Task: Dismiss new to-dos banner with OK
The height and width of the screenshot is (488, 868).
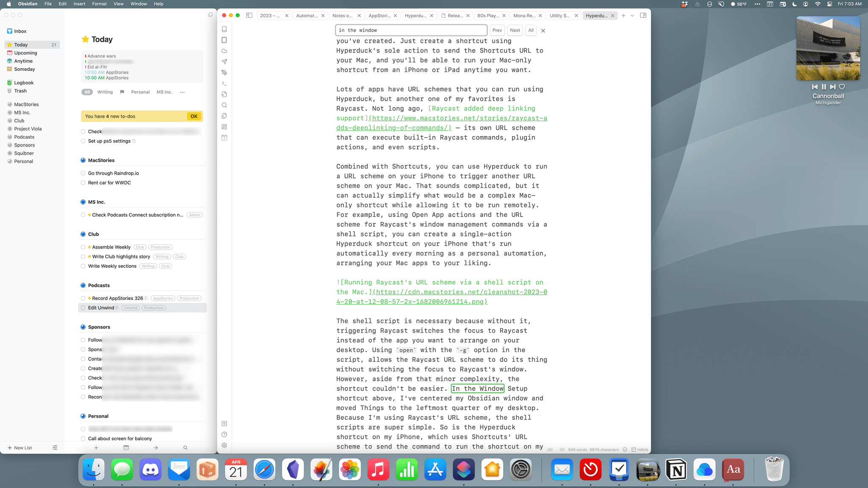Action: 194,116
